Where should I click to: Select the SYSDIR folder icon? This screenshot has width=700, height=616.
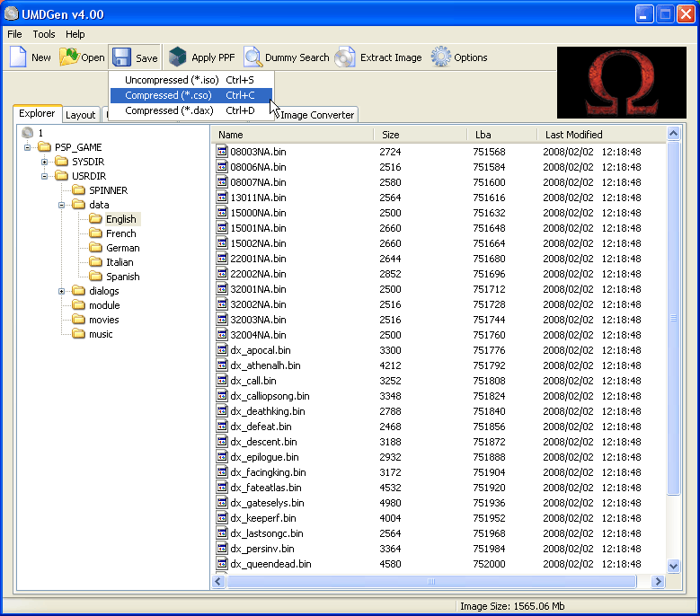click(x=62, y=161)
